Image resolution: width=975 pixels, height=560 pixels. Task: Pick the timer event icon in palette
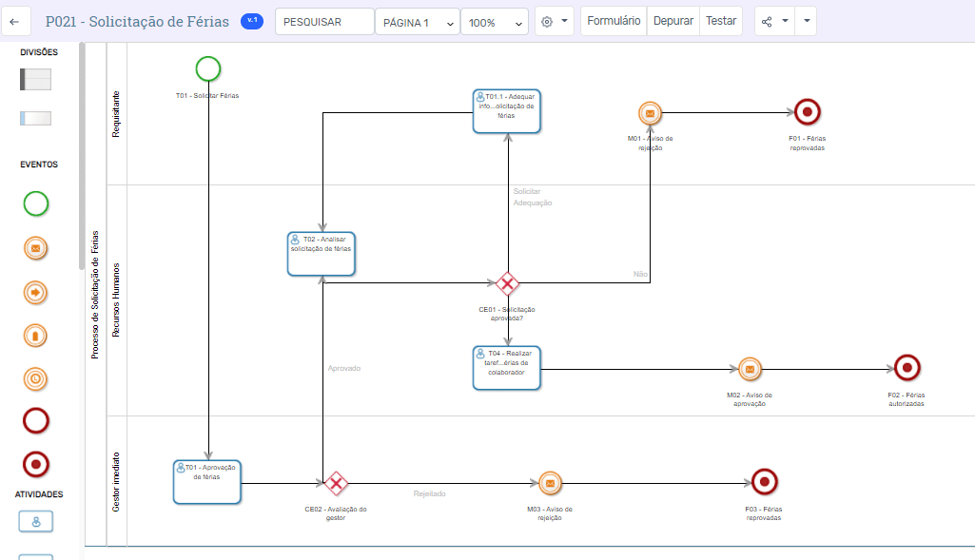[x=35, y=378]
